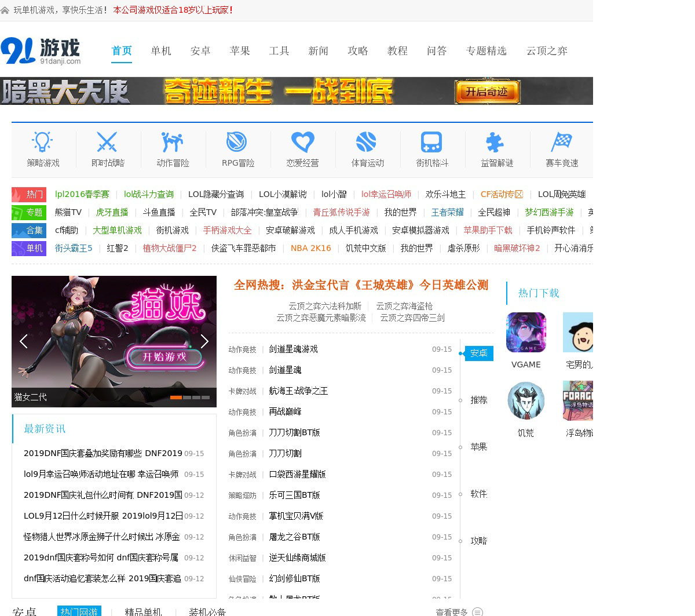Click the 开始游戏 button on the slide

coord(165,357)
